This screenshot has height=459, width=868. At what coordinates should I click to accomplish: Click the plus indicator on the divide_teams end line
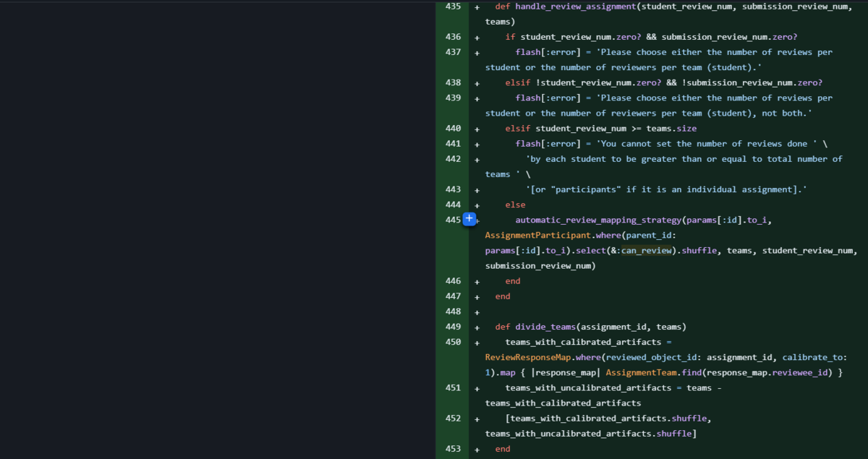477,449
